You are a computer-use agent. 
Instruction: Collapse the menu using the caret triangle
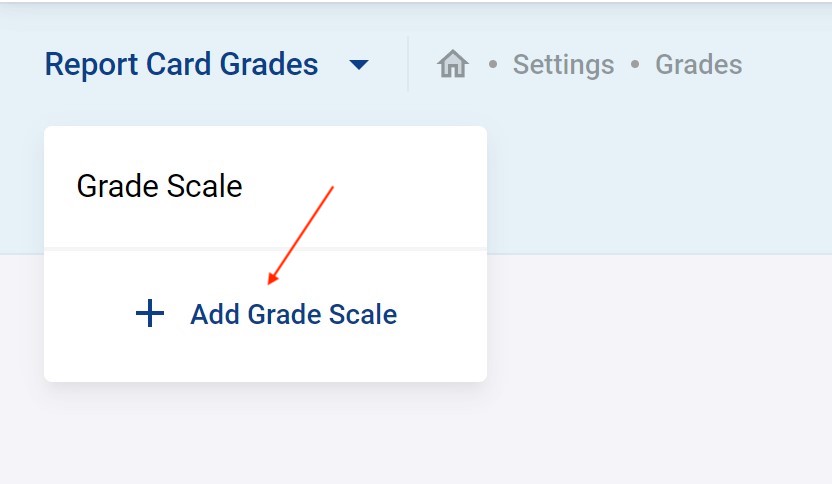(x=359, y=66)
